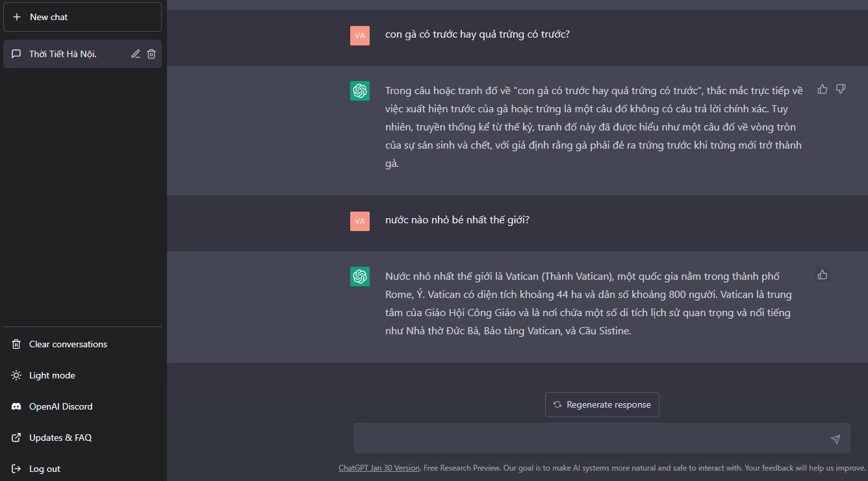The height and width of the screenshot is (481, 868).
Task: Open the ChatGPT Jan 30 Version link
Action: (378, 467)
